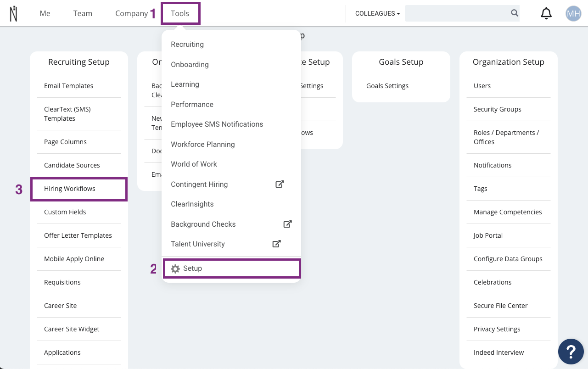Image resolution: width=588 pixels, height=369 pixels.
Task: Click Contingent Hiring external link icon
Action: coord(280,184)
